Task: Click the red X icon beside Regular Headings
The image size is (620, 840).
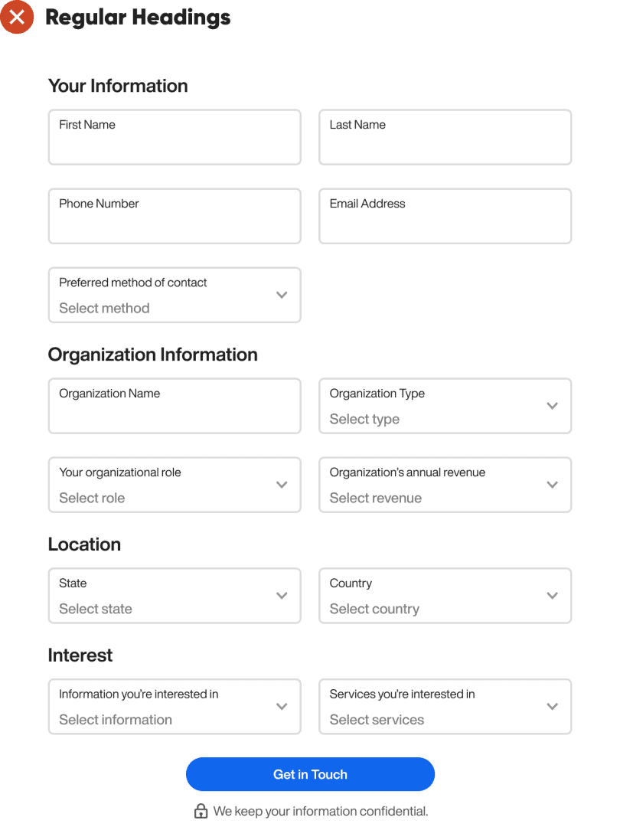Action: (17, 17)
